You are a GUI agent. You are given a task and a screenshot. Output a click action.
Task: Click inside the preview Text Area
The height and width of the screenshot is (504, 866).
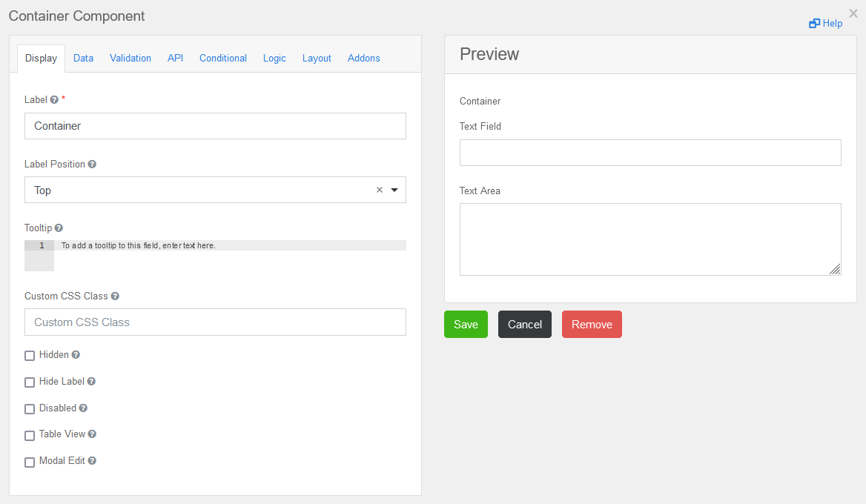pos(650,239)
